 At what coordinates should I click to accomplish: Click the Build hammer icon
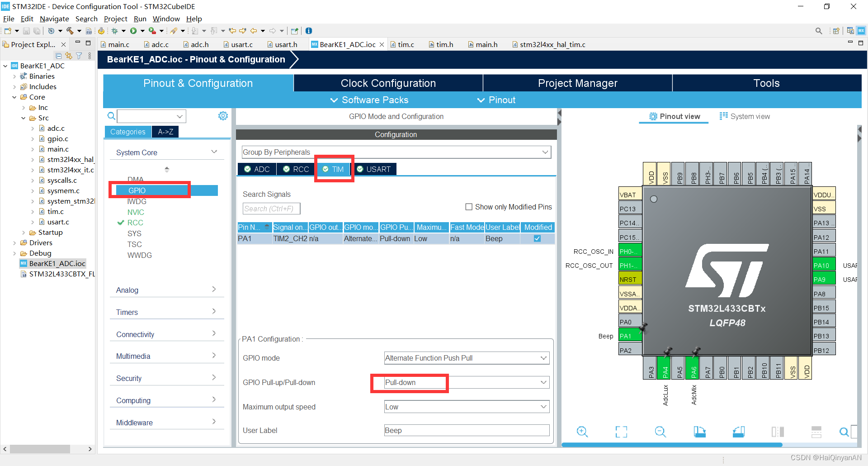point(70,31)
